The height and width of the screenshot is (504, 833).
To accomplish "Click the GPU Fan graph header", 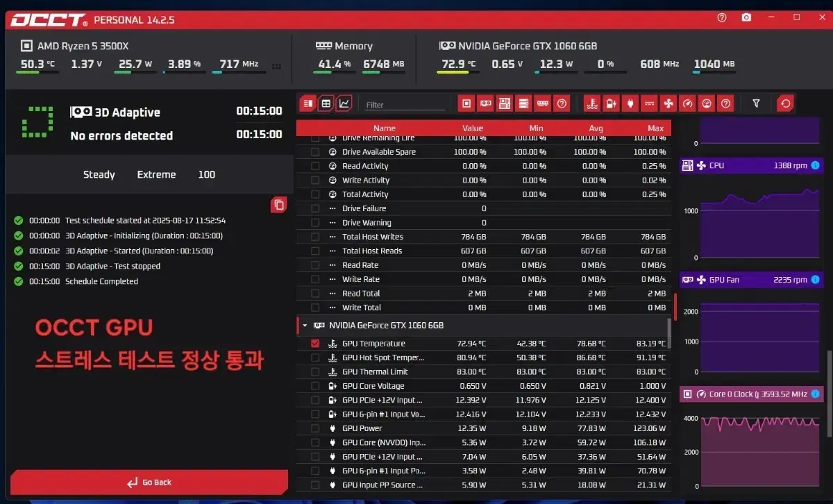I will pyautogui.click(x=752, y=280).
